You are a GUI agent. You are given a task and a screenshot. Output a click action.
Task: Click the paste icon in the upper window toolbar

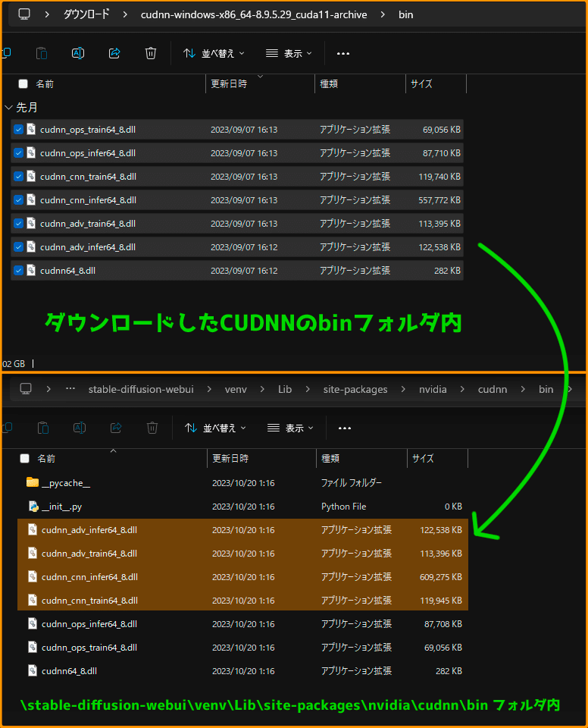[x=42, y=53]
